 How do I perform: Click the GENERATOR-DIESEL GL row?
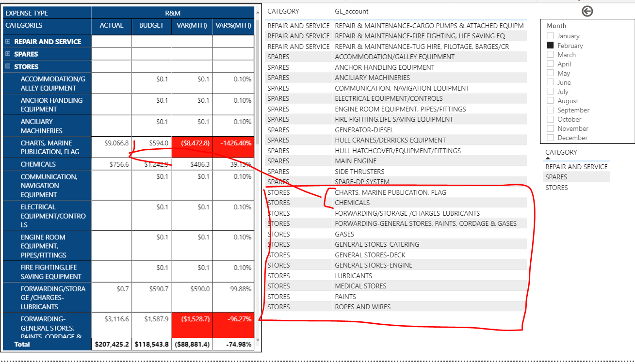(396, 130)
